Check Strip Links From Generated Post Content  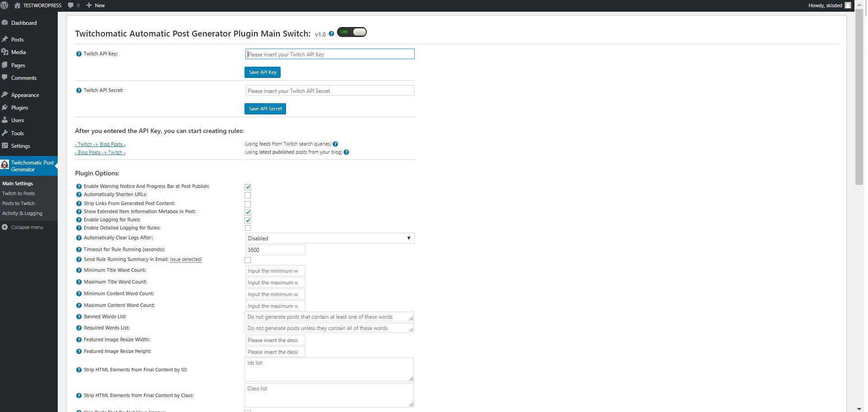(x=248, y=204)
